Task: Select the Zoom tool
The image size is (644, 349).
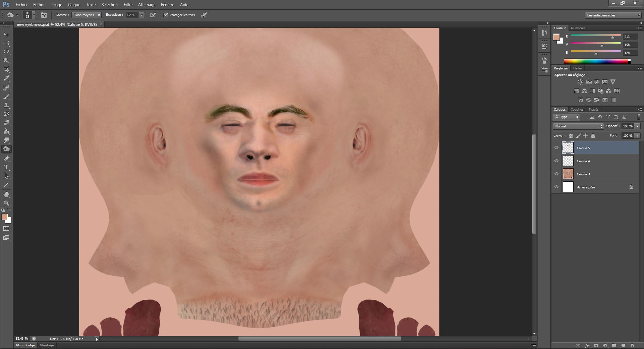Action: [x=6, y=203]
